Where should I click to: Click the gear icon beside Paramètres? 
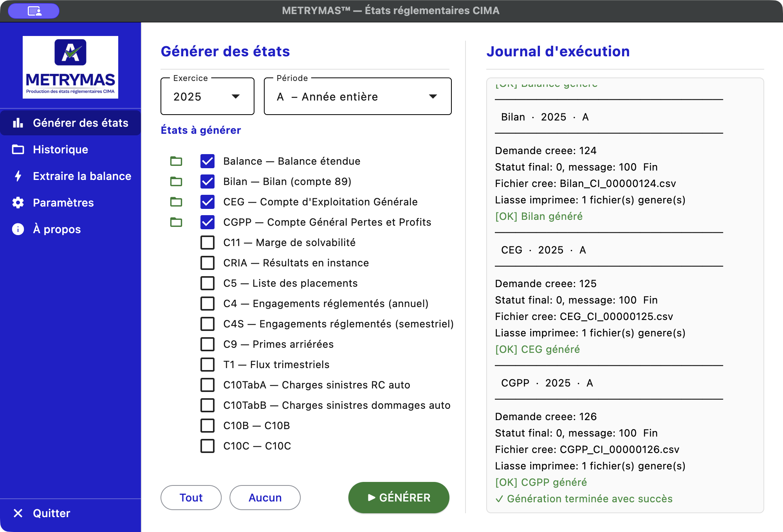[x=18, y=203]
